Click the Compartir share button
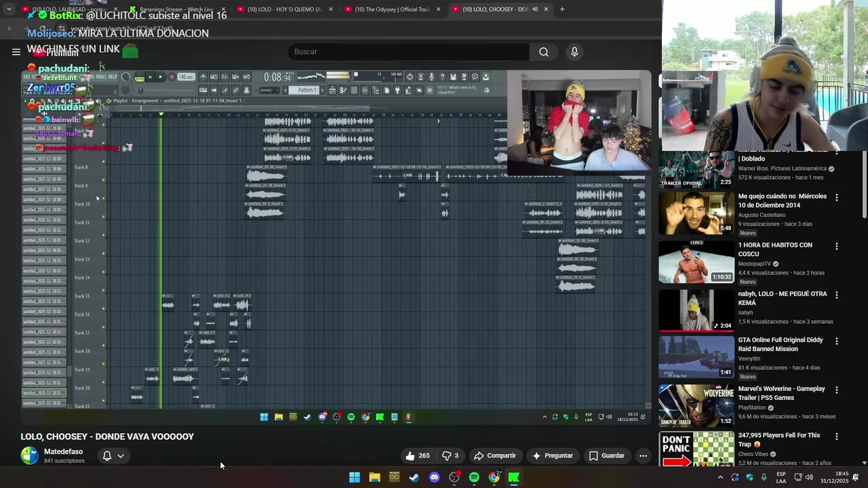Screen dimensions: 868x488 495,455
